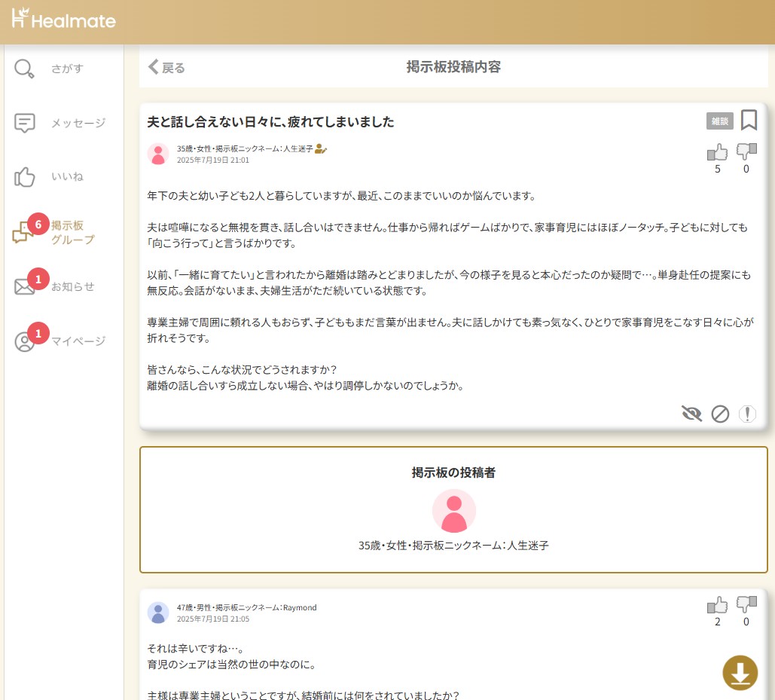Bookmark this post
The width and height of the screenshot is (775, 700).
coord(749,121)
